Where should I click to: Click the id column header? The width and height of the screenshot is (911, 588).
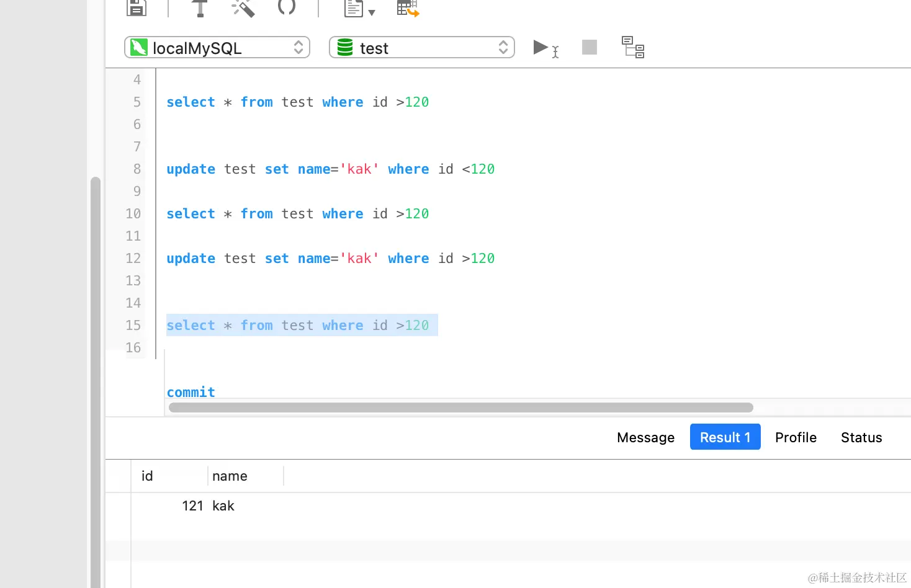[169, 476]
